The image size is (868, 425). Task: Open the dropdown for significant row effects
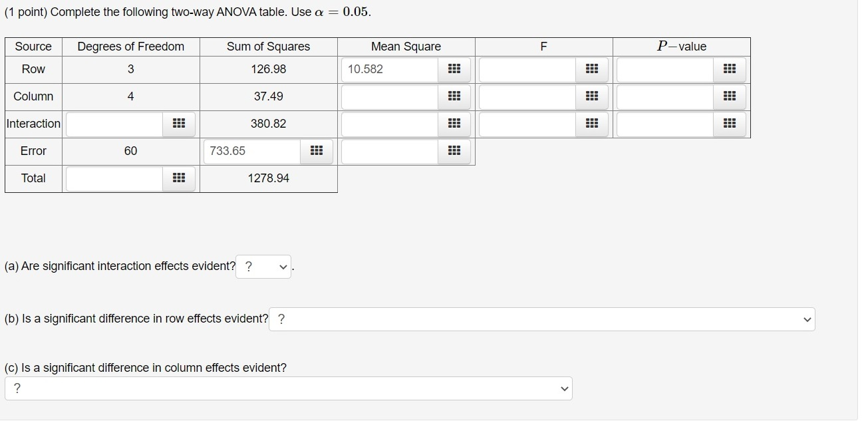(542, 319)
